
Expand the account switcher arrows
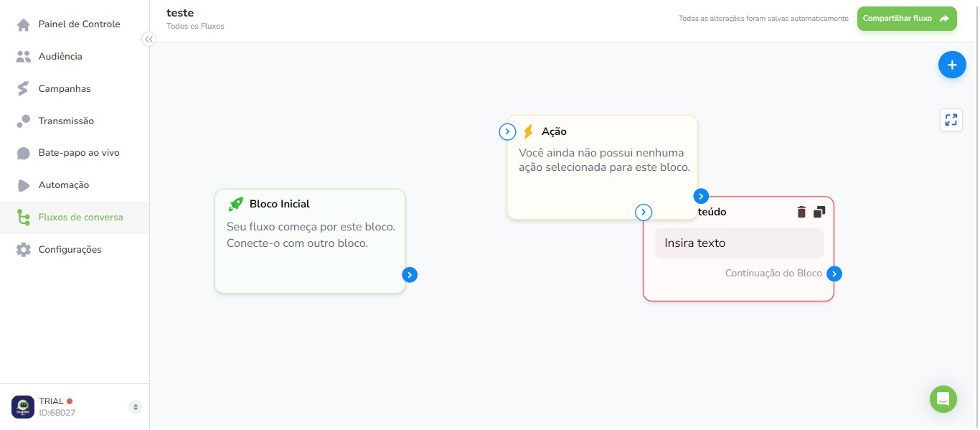[135, 407]
